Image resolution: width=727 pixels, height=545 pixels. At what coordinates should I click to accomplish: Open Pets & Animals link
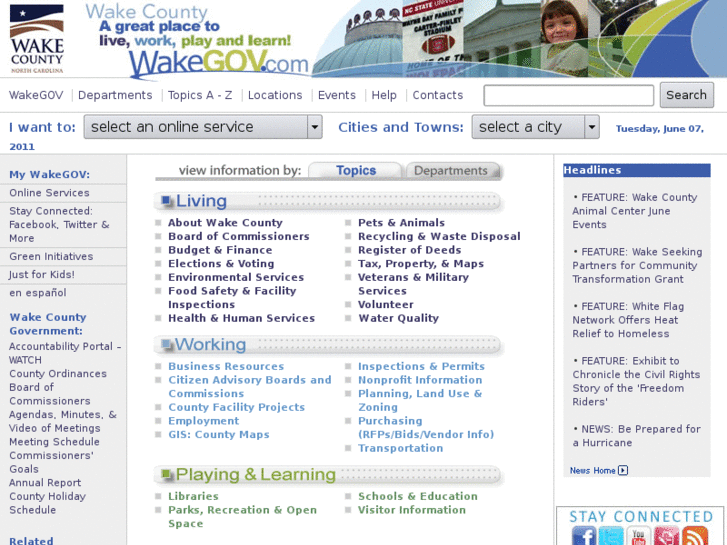click(401, 223)
